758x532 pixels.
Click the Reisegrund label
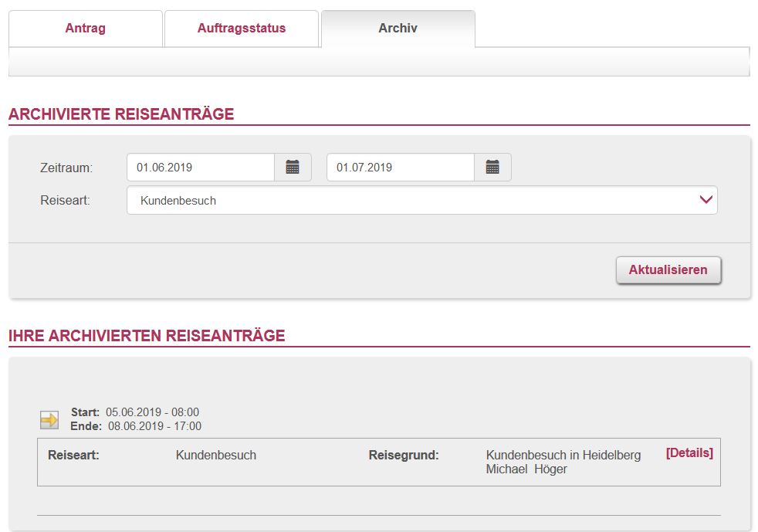coord(404,455)
